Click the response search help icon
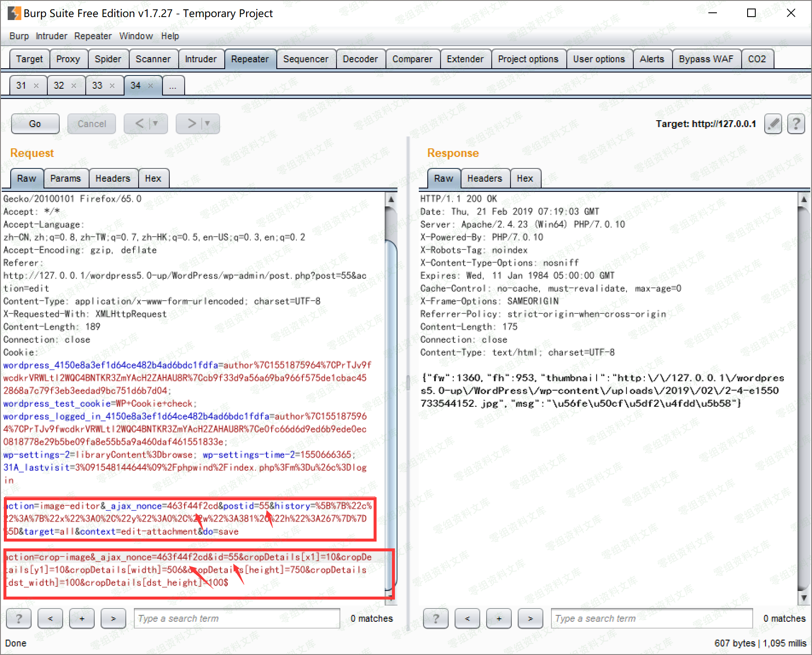Image resolution: width=812 pixels, height=655 pixels. (x=435, y=618)
